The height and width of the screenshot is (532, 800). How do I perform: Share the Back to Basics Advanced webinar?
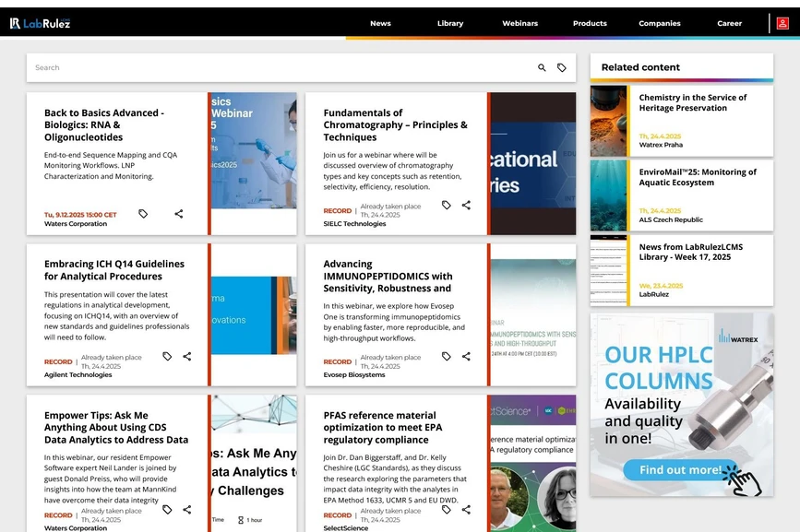[179, 214]
